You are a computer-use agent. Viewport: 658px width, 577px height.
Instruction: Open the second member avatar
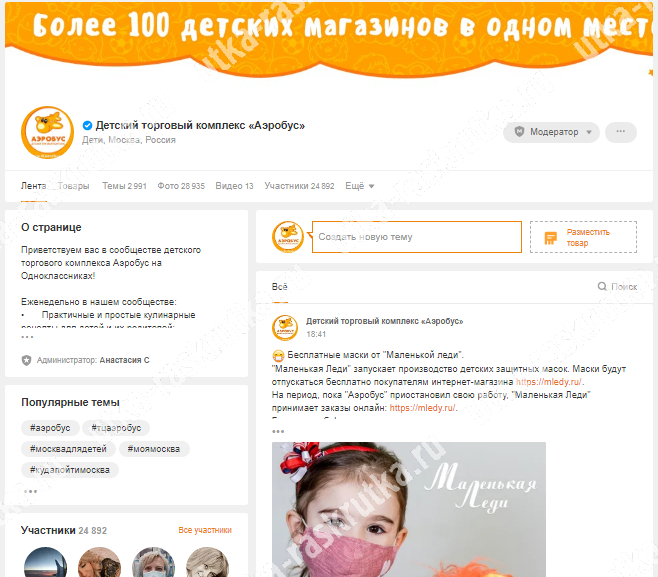(99, 562)
